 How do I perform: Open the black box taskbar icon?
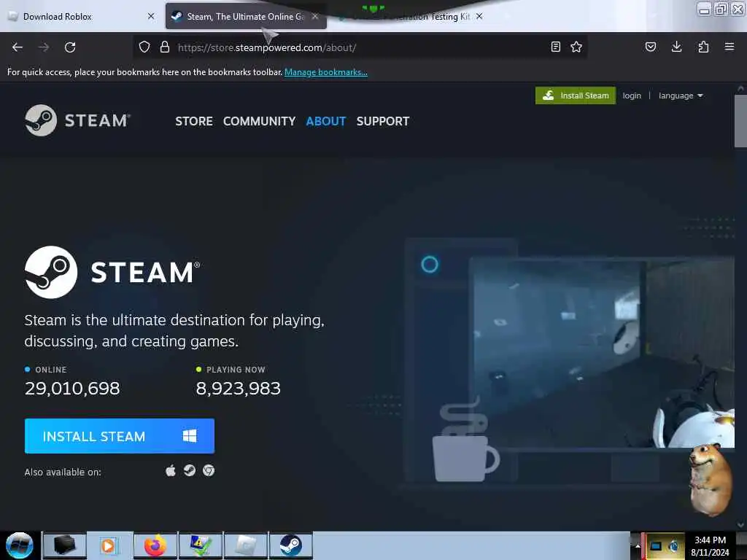click(x=65, y=545)
